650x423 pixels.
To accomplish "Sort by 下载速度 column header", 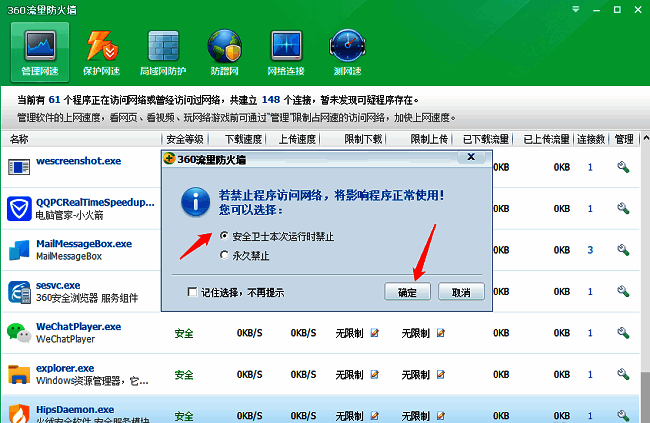I will pos(242,138).
